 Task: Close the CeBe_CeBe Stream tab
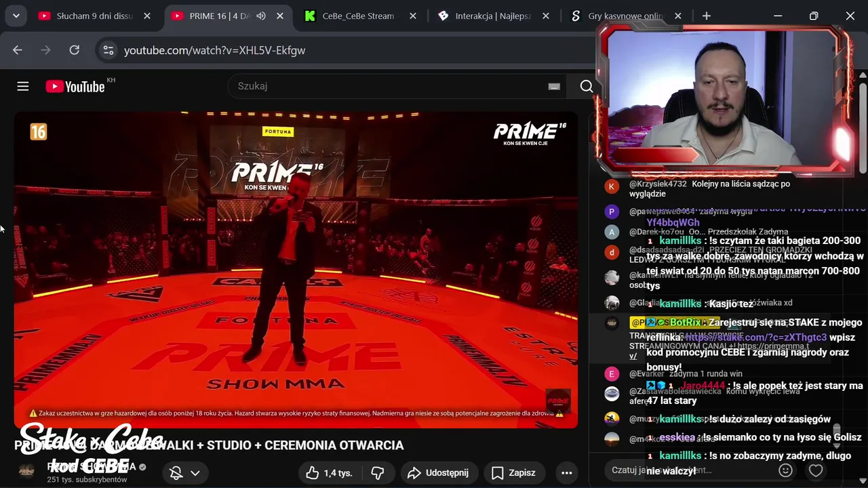tap(412, 16)
